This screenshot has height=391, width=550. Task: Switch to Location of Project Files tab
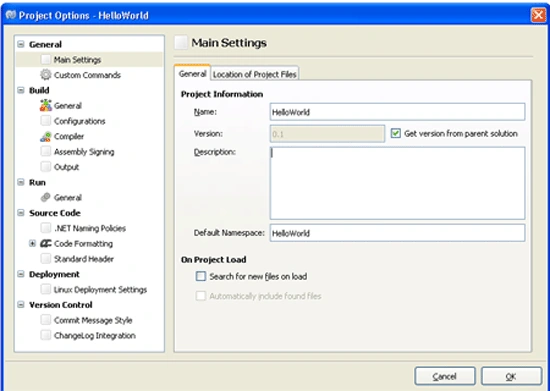[x=255, y=74]
